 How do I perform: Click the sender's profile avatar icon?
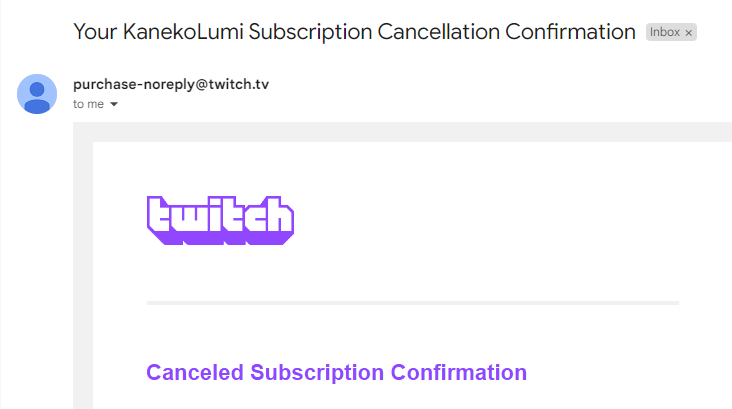point(37,94)
